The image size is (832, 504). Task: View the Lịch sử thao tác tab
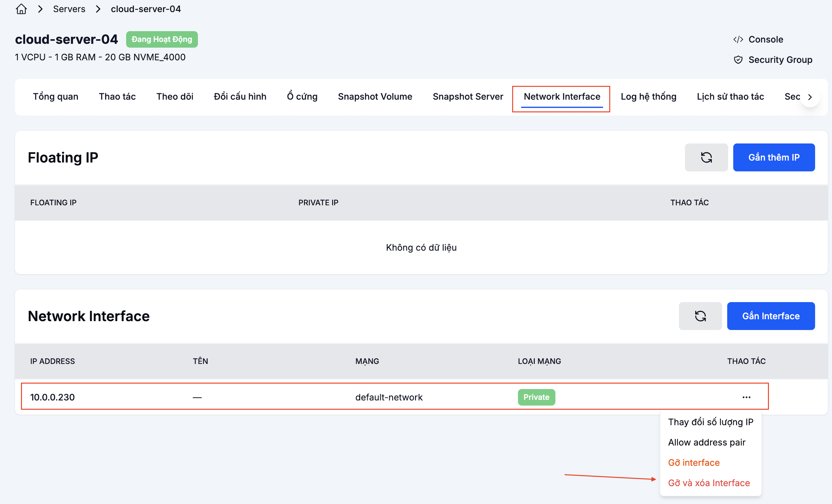730,96
